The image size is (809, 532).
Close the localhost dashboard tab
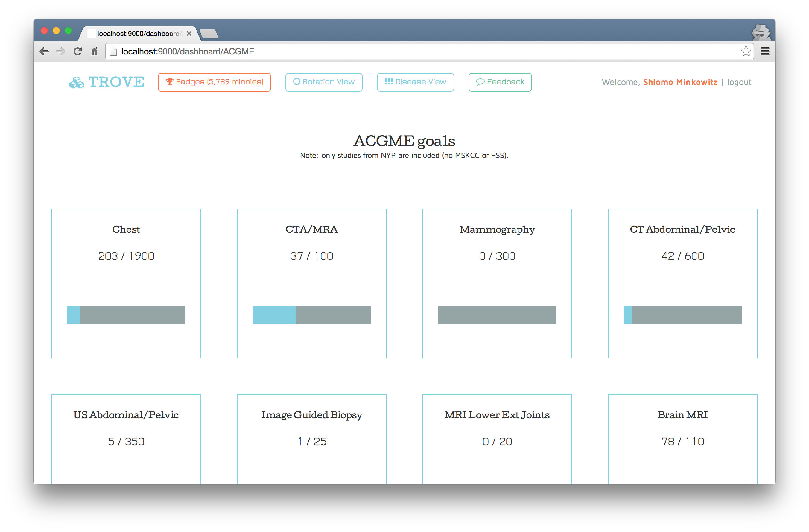[189, 34]
